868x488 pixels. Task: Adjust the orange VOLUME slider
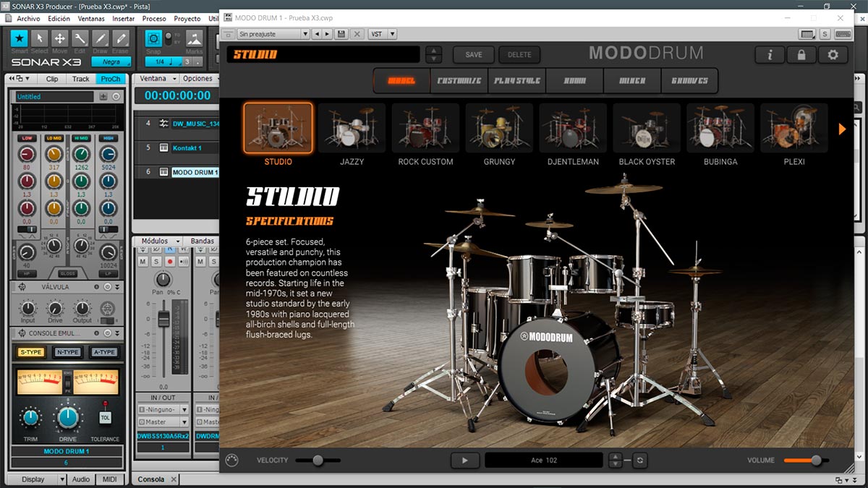807,460
